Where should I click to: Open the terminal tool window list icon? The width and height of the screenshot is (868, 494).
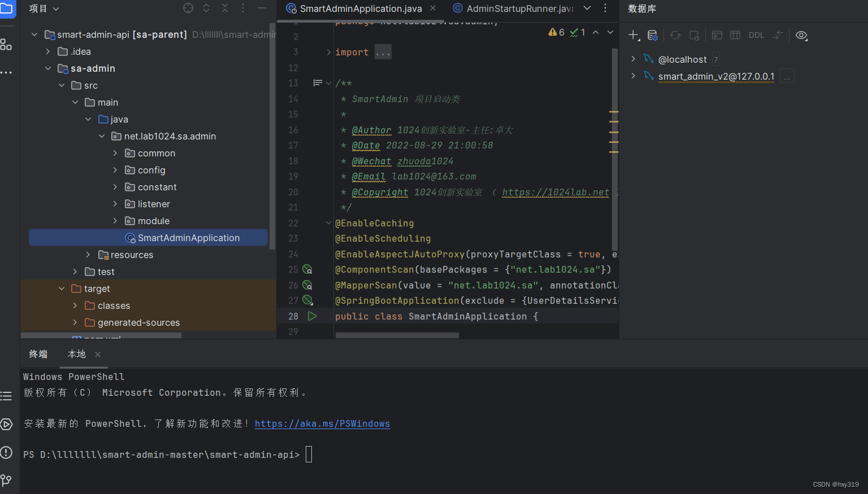[6, 396]
